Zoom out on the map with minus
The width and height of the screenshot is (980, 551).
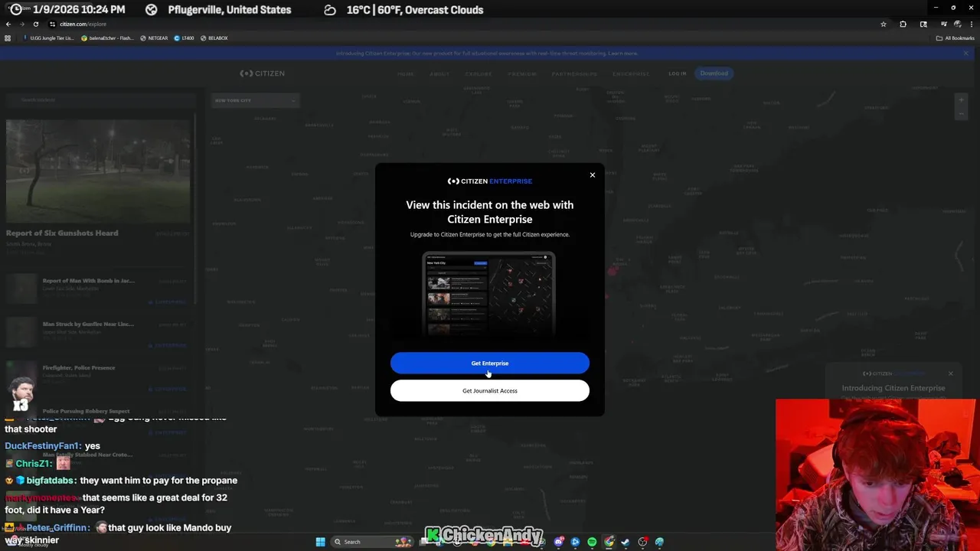click(x=962, y=113)
